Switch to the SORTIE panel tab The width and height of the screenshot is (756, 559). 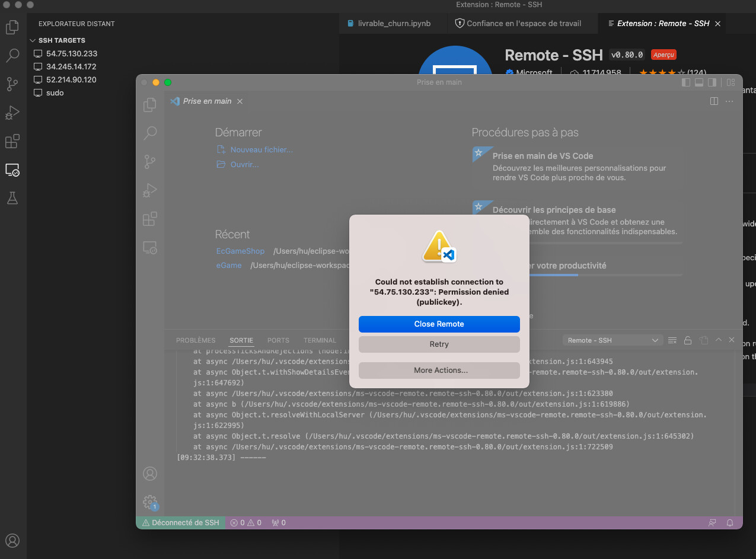point(241,340)
